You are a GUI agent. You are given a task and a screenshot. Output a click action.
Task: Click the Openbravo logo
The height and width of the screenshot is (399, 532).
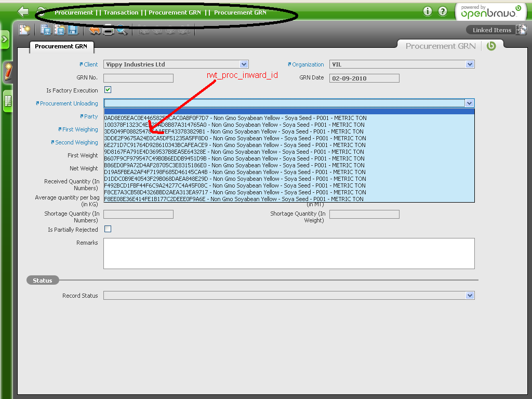490,12
